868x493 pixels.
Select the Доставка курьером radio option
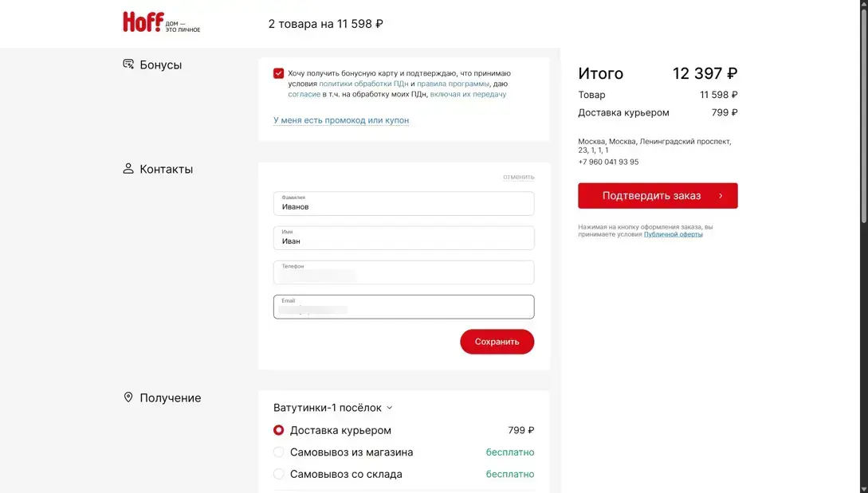tap(279, 430)
